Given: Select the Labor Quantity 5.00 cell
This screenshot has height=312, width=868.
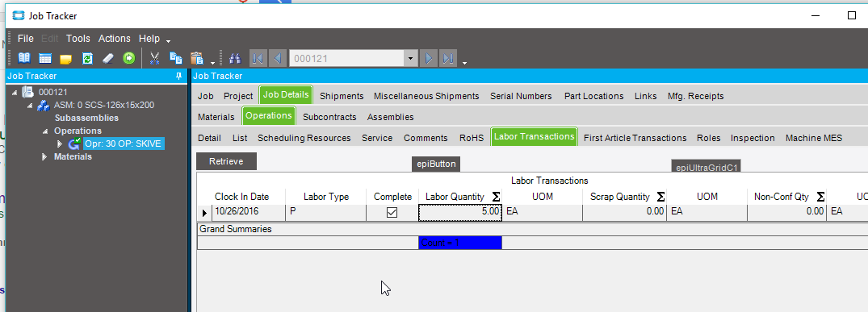Looking at the screenshot, I should 460,212.
